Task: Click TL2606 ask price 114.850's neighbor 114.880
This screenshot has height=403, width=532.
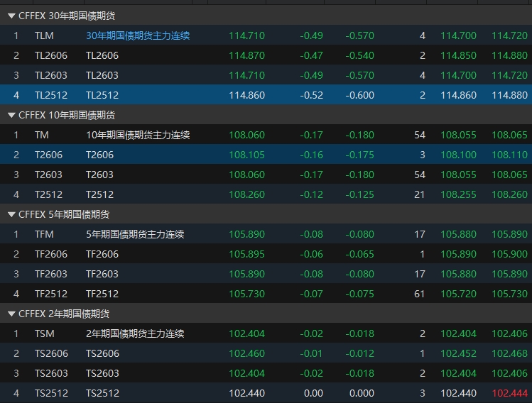Action: pos(509,55)
